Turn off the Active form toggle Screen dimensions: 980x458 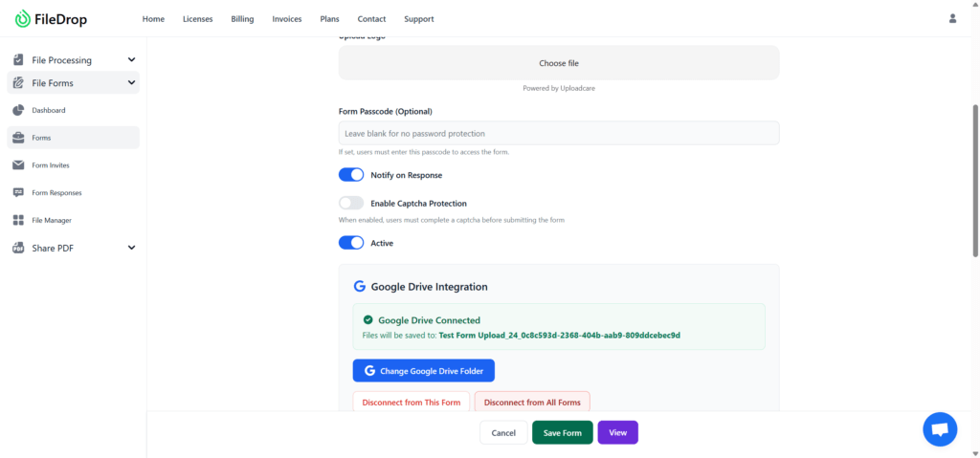351,243
